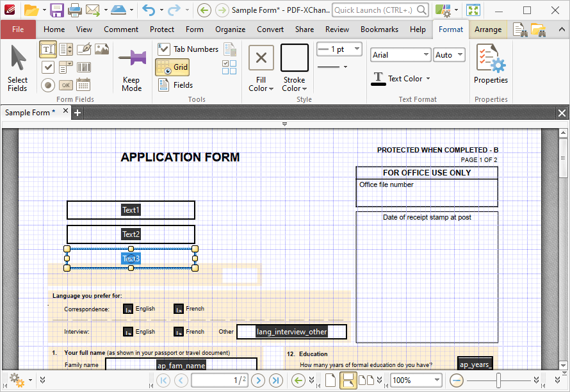The height and width of the screenshot is (392, 570).
Task: Open the Comment tab
Action: click(121, 29)
